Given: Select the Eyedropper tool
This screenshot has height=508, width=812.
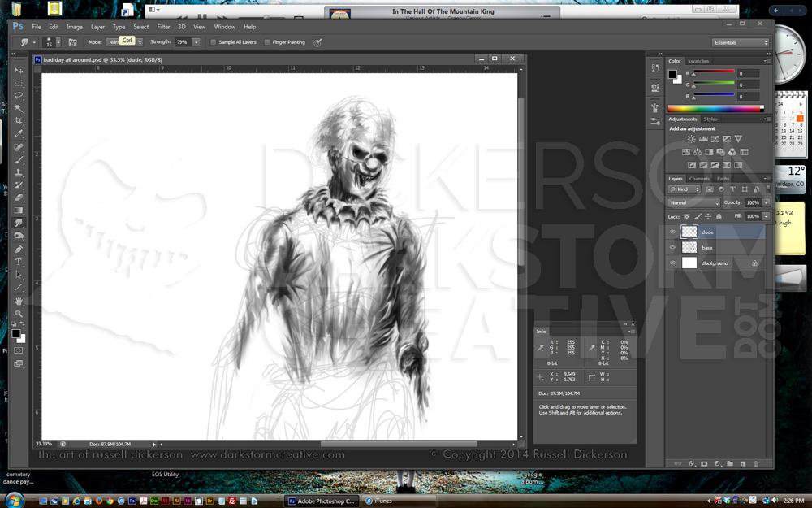Looking at the screenshot, I should point(19,134).
